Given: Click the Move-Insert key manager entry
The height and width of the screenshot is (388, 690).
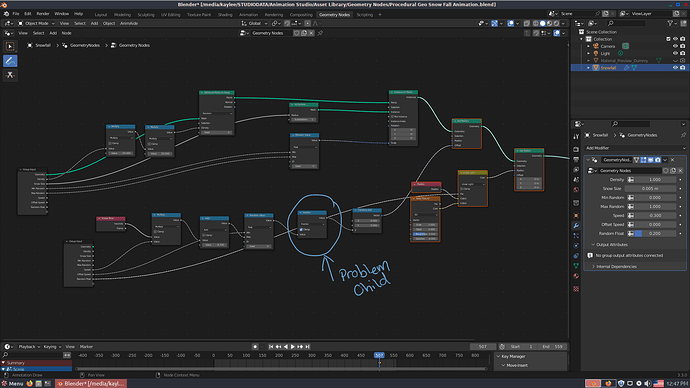Looking at the screenshot, I should point(517,365).
